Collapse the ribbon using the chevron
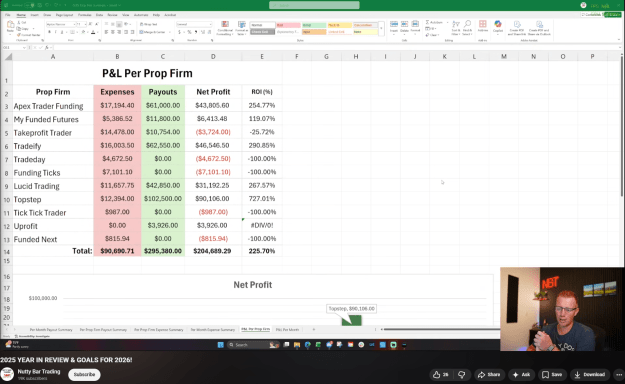The width and height of the screenshot is (625, 384). pyautogui.click(x=619, y=40)
